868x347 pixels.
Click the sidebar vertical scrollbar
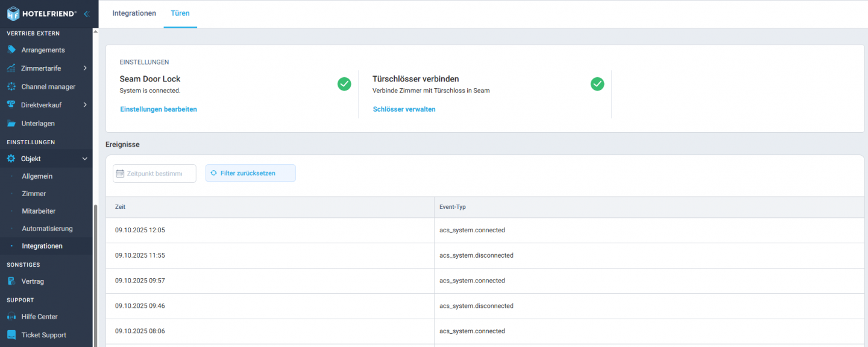95,272
